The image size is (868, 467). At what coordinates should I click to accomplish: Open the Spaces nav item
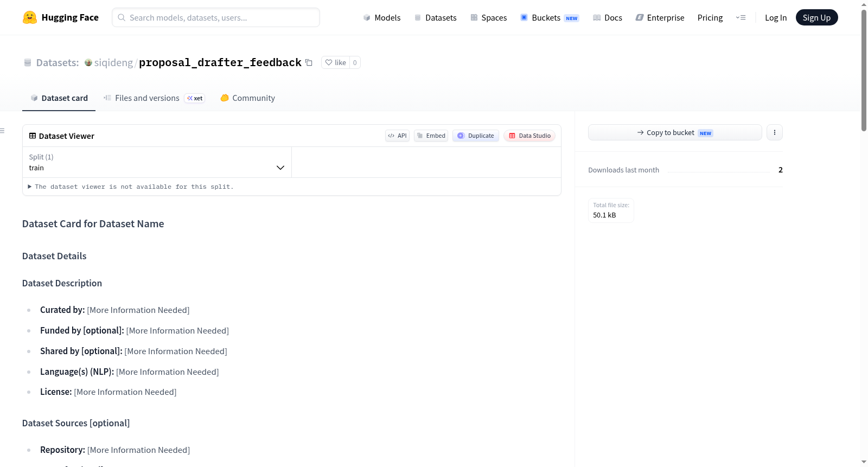(x=488, y=18)
